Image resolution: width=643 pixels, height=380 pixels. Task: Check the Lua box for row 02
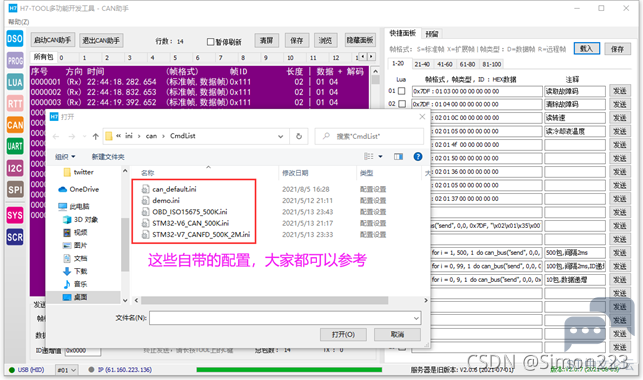point(402,104)
